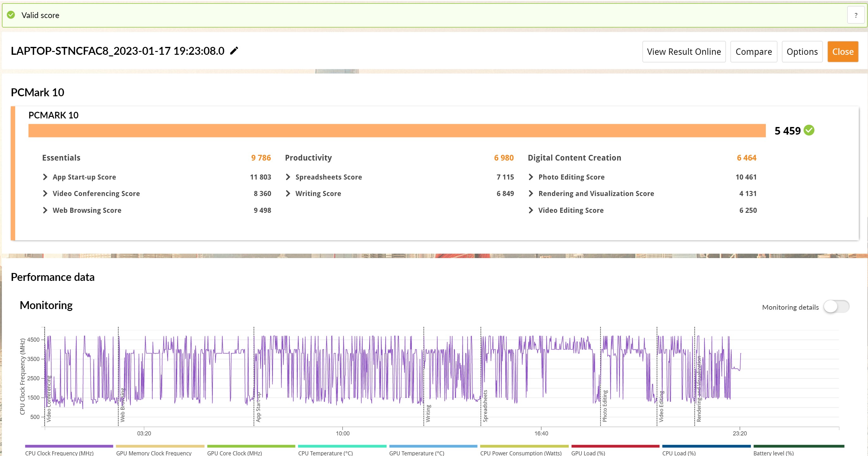Click the green valid score checkmark icon
Image resolution: width=868 pixels, height=456 pixels.
(x=11, y=15)
